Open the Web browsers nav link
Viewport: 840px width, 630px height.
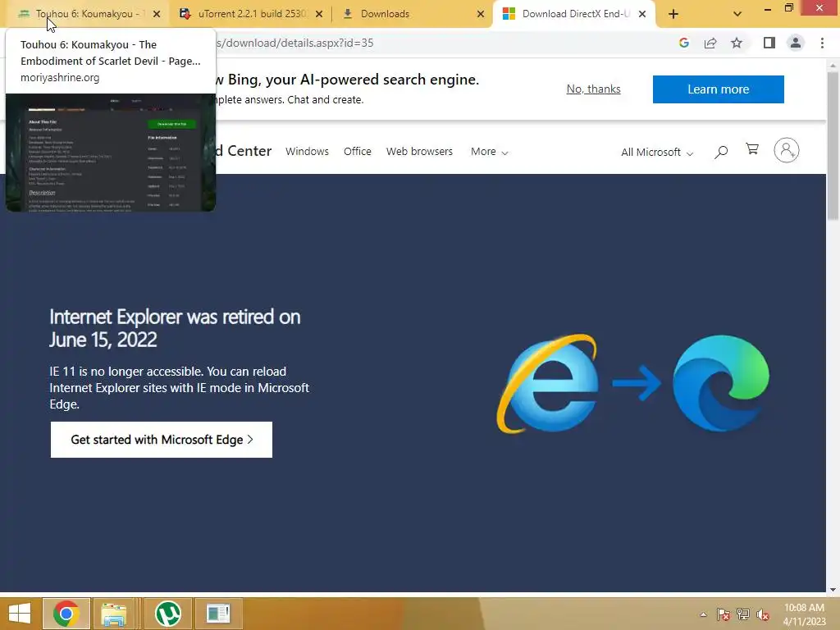point(419,152)
